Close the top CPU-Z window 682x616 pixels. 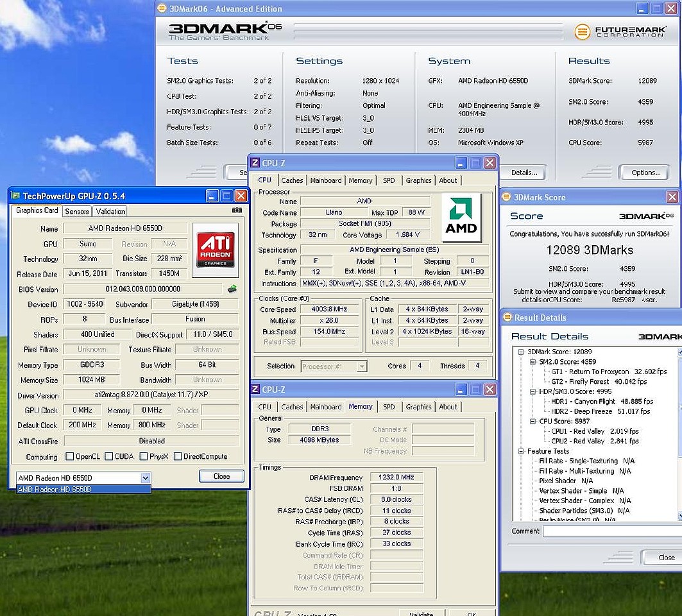click(490, 163)
